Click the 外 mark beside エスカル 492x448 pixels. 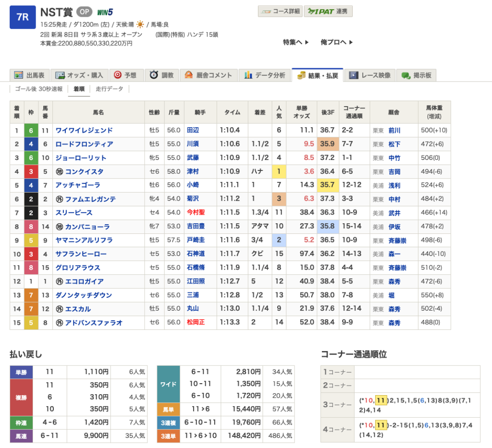[59, 309]
